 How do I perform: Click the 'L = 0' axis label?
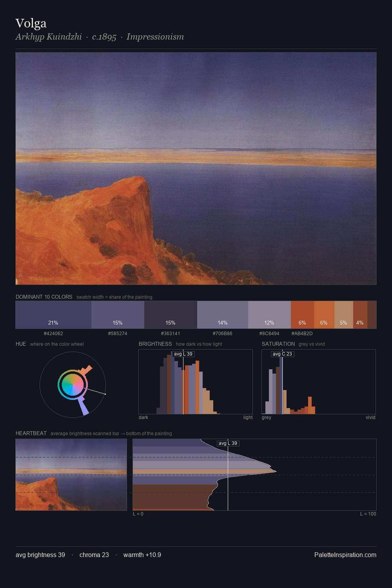tap(138, 514)
